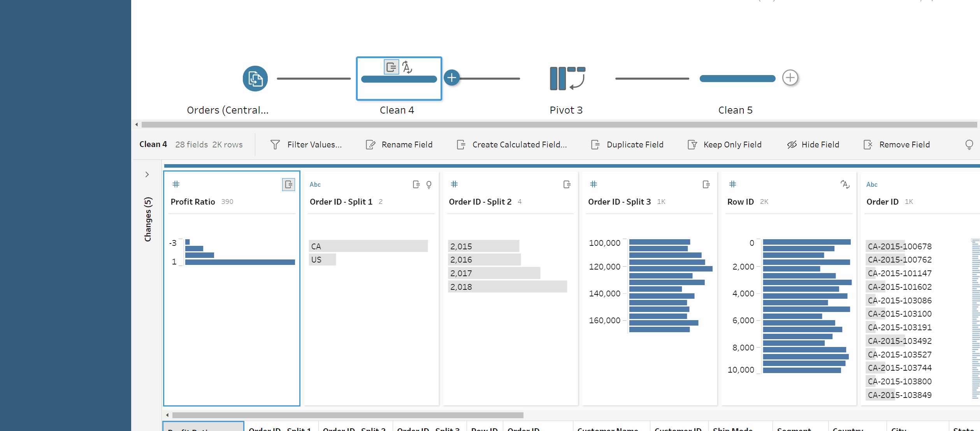Click the plus button after Clean 4
Viewport: 980px width, 431px height.
451,78
